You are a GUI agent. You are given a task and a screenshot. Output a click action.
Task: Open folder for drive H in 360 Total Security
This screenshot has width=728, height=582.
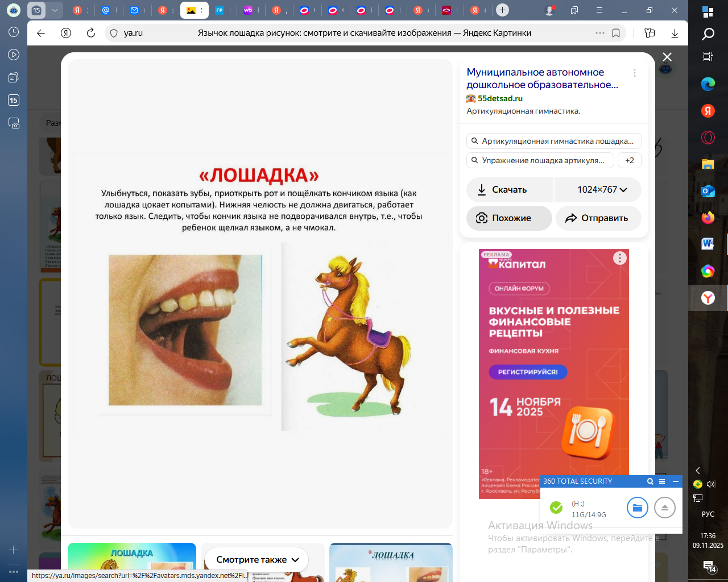point(637,508)
